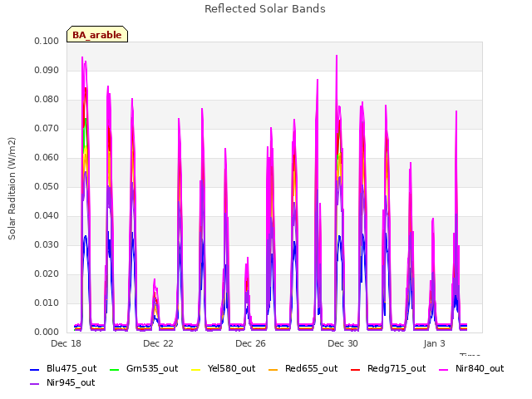
Task: Click the purple Nir945_out legend color marker
Action: [x=35, y=384]
